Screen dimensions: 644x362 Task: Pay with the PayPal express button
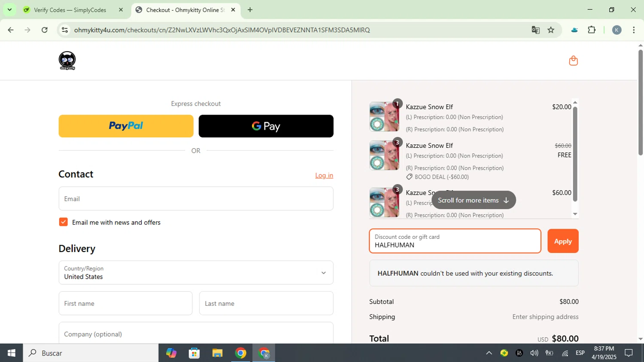point(126,126)
